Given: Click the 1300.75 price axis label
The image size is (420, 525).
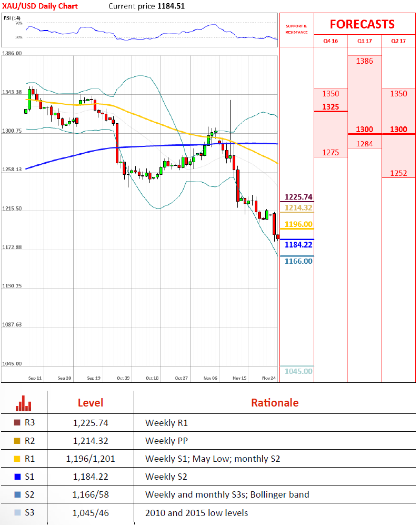Looking at the screenshot, I should click(x=12, y=131).
